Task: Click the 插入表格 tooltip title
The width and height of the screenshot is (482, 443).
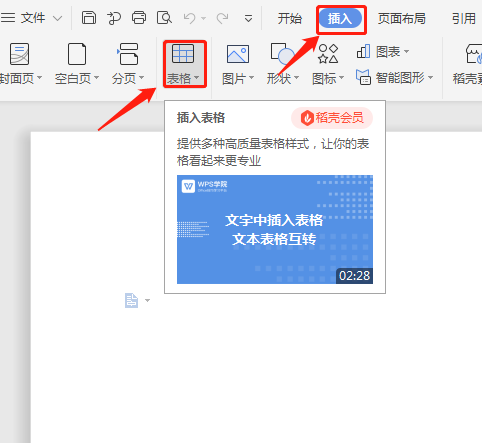Action: point(201,118)
